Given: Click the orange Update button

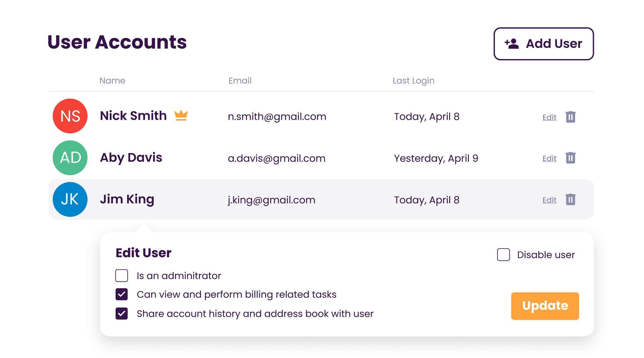Looking at the screenshot, I should pyautogui.click(x=545, y=306).
